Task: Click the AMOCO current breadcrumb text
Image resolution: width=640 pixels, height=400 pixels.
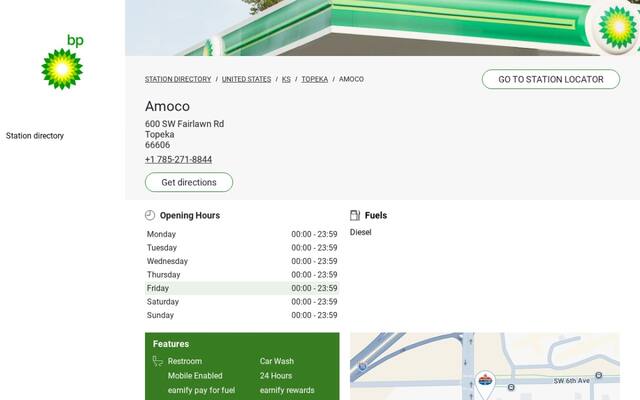Action: pyautogui.click(x=351, y=79)
